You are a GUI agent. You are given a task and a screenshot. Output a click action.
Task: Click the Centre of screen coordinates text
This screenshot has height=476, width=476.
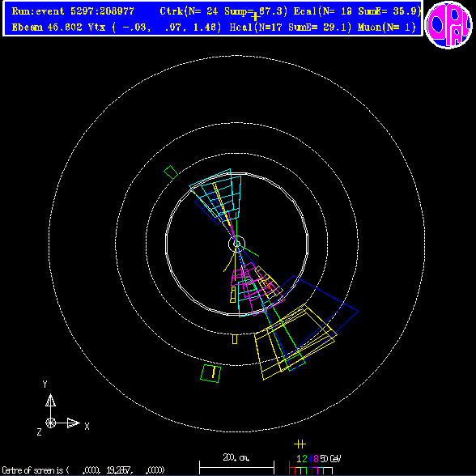83,470
